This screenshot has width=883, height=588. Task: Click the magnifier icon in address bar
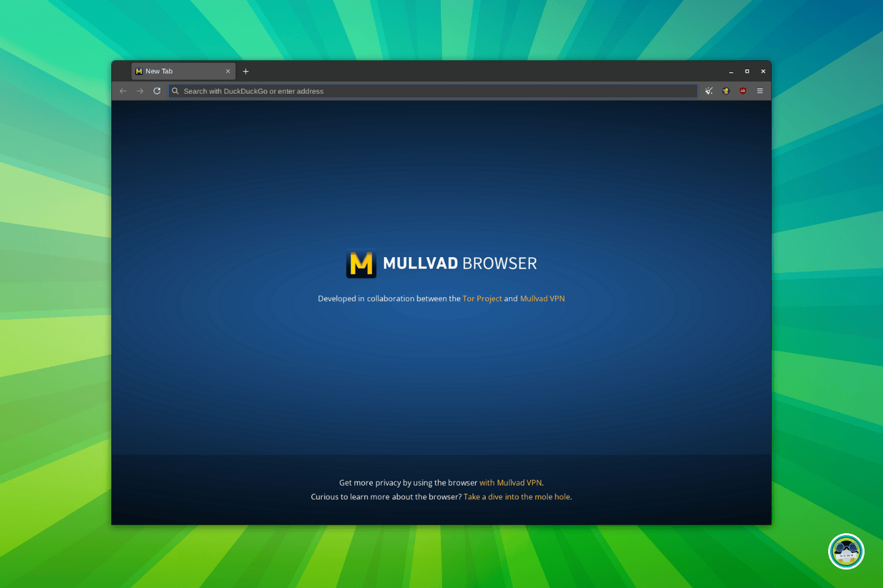click(176, 91)
